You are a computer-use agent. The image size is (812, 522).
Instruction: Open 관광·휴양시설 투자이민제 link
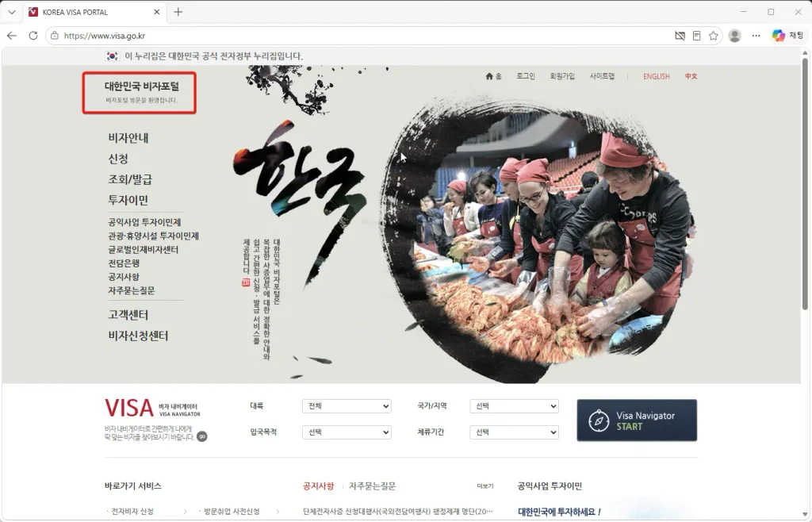coord(153,236)
